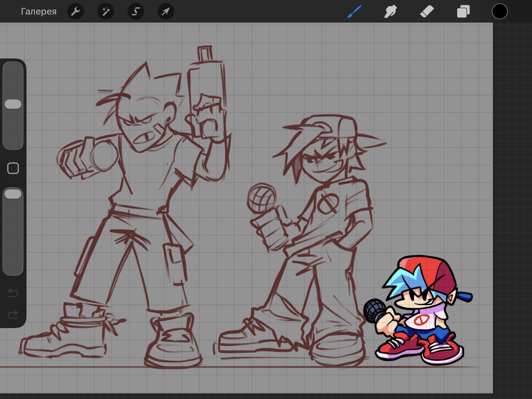The width and height of the screenshot is (532, 399).
Task: Open the Adjustments magic wand menu
Action: [106, 12]
